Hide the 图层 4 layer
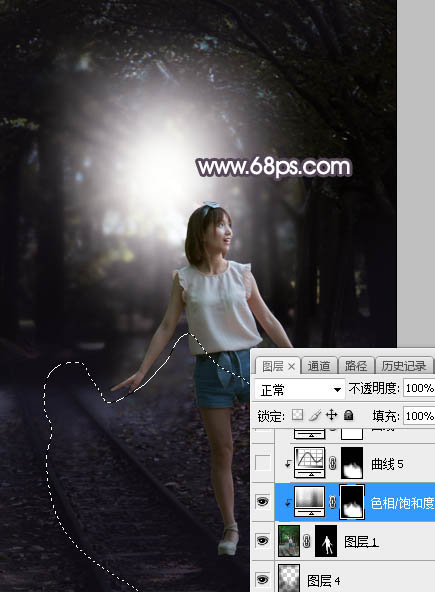 point(262,579)
